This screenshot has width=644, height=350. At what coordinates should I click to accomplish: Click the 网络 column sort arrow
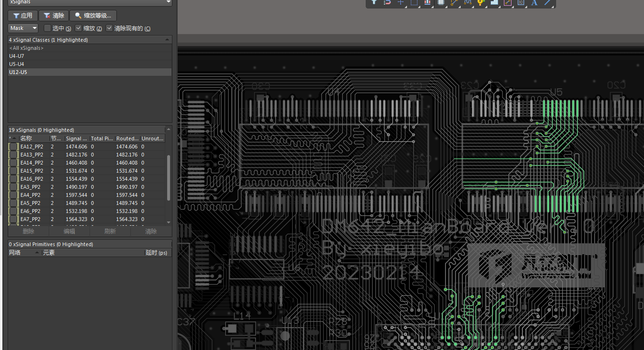coord(38,253)
